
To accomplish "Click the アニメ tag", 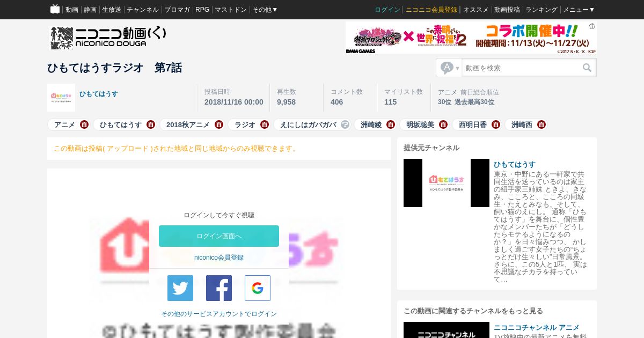I will [x=64, y=124].
